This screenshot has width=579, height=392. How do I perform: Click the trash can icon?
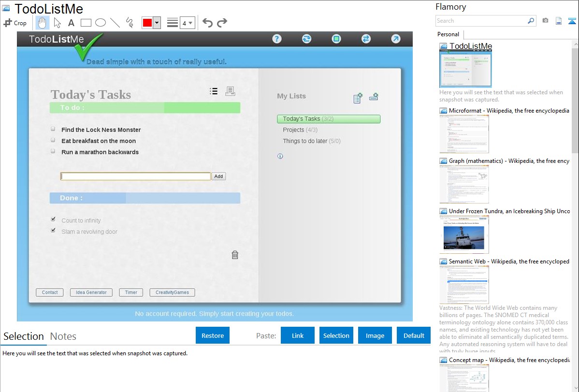(x=235, y=255)
